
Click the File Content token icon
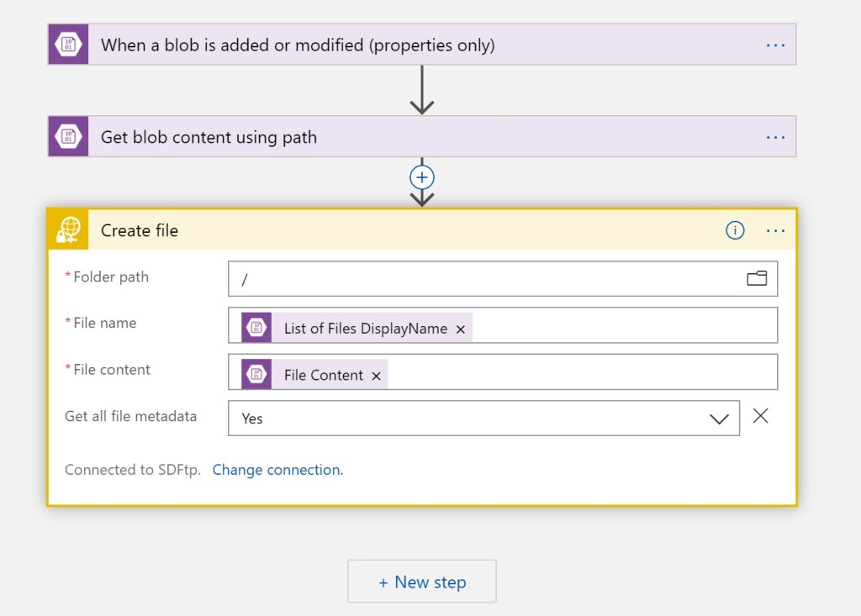[x=256, y=375]
